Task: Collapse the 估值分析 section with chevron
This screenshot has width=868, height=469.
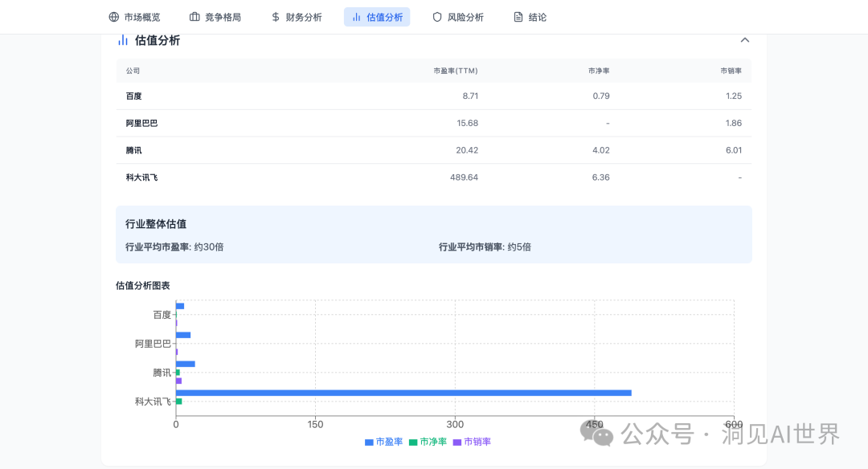Action: pos(744,40)
